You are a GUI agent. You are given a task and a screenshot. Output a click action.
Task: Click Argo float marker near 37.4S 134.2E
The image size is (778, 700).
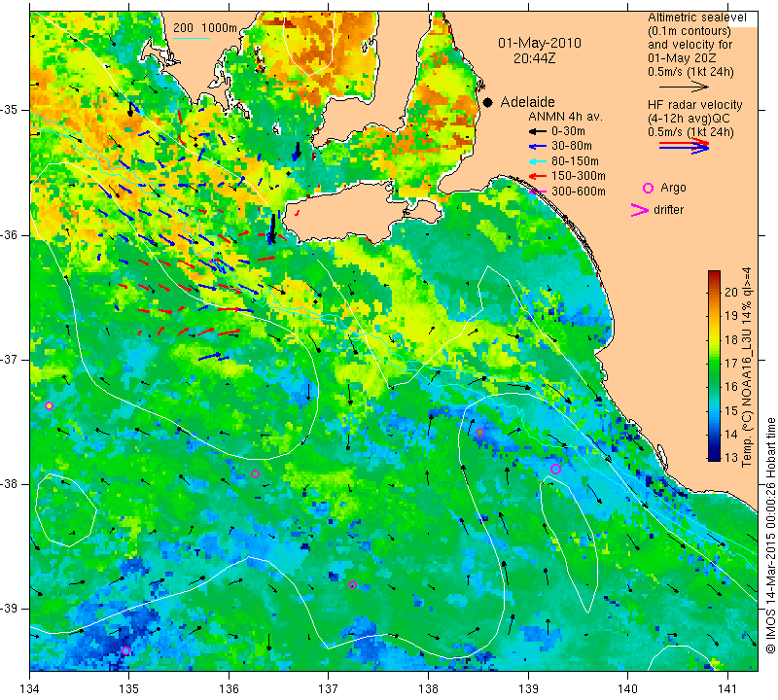[x=49, y=405]
